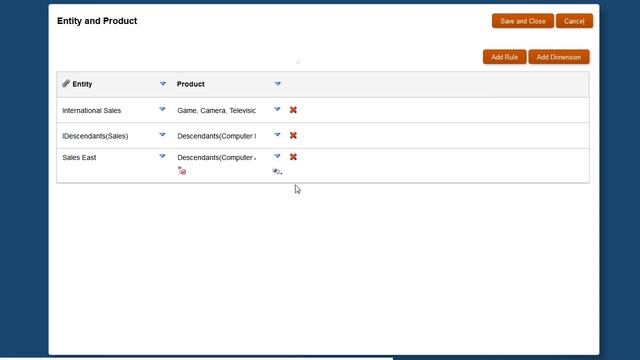Screen dimensions: 640x360
Task: Select the International Sales entity field
Action: click(91, 111)
